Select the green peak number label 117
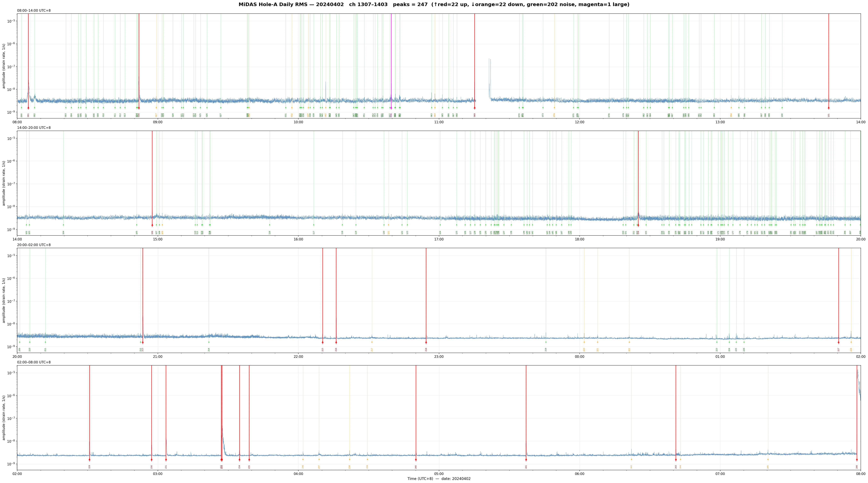This screenshot has height=483, width=868. pos(314,232)
